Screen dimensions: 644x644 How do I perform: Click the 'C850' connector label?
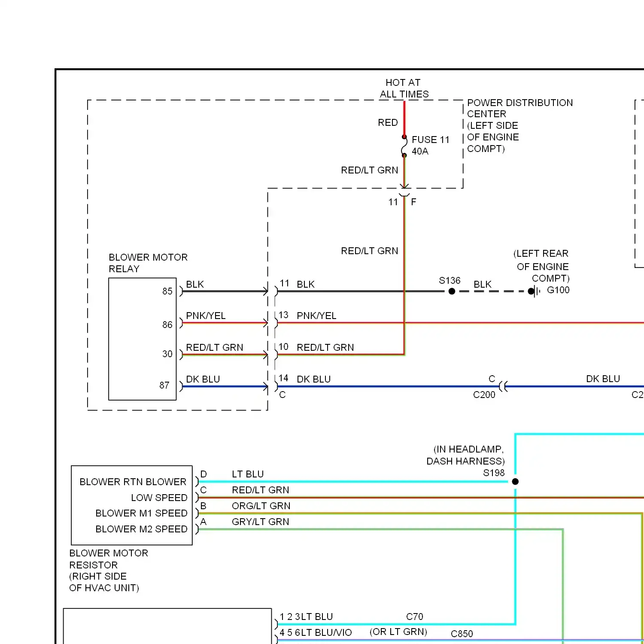[x=462, y=634]
